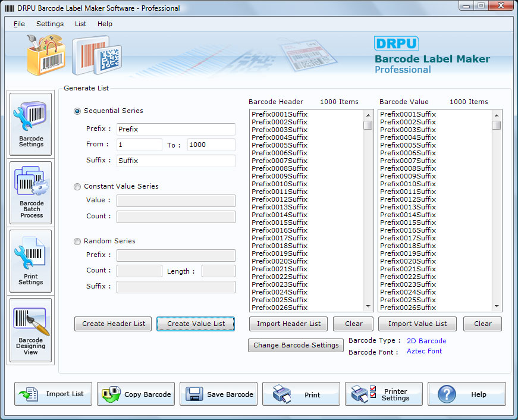Switch to Barcode Designing View
Image resolution: width=518 pixels, height=420 pixels.
coord(31,330)
